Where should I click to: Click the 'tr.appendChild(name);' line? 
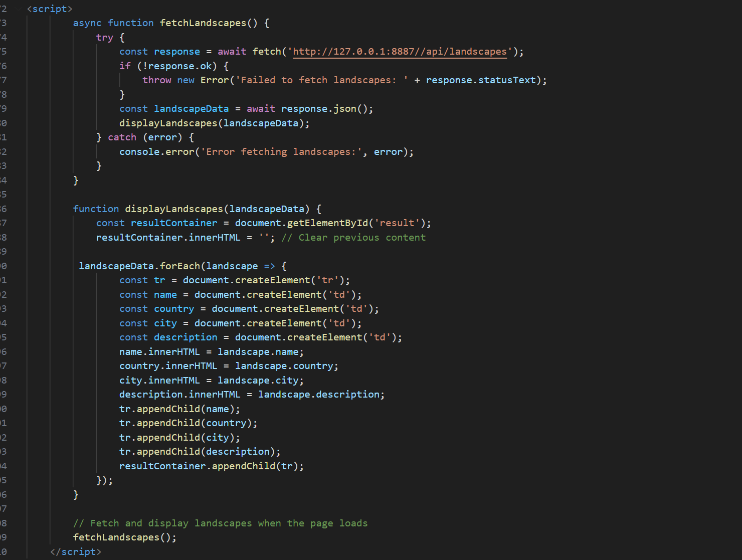(x=180, y=409)
